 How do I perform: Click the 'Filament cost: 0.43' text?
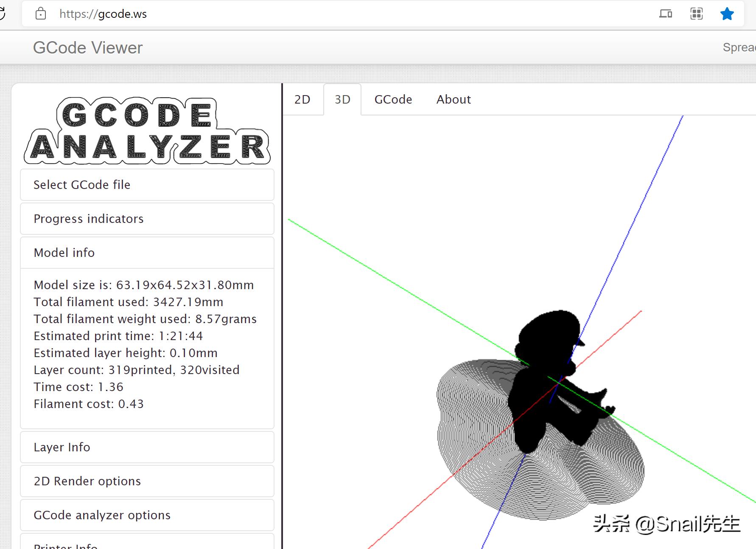89,404
